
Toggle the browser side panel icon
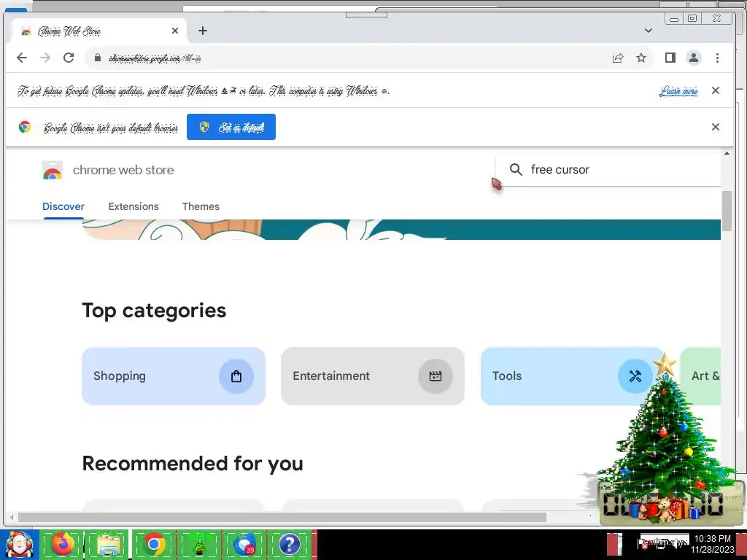[x=670, y=58]
